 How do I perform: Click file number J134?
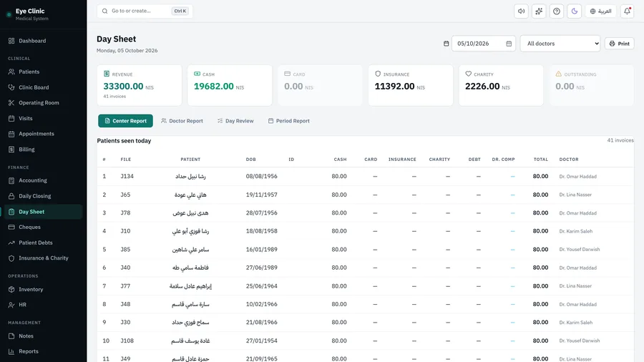tap(127, 176)
